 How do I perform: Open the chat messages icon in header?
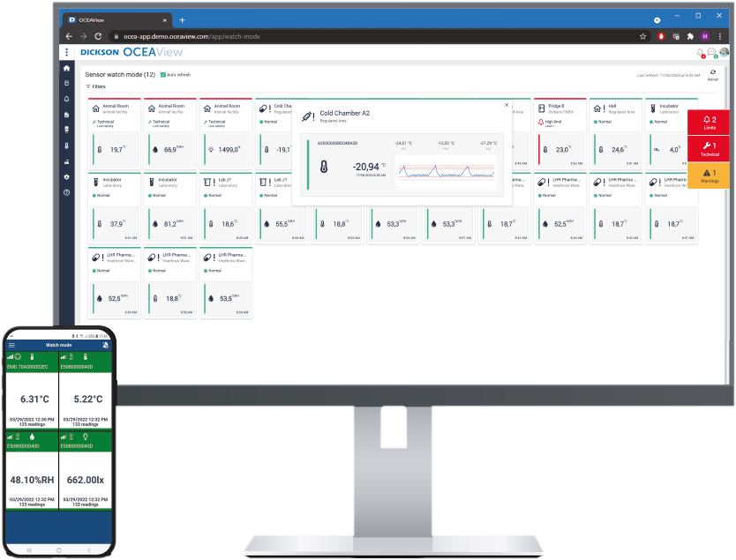[711, 53]
